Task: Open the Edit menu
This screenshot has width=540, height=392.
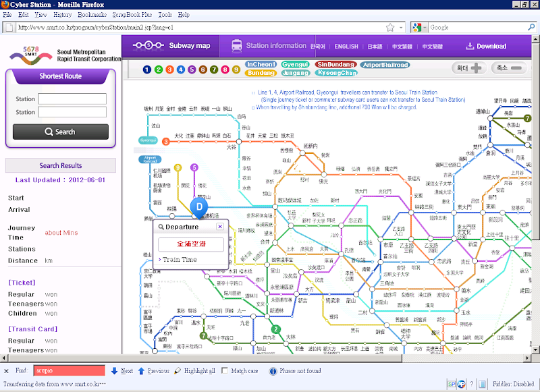Action: 24,15
